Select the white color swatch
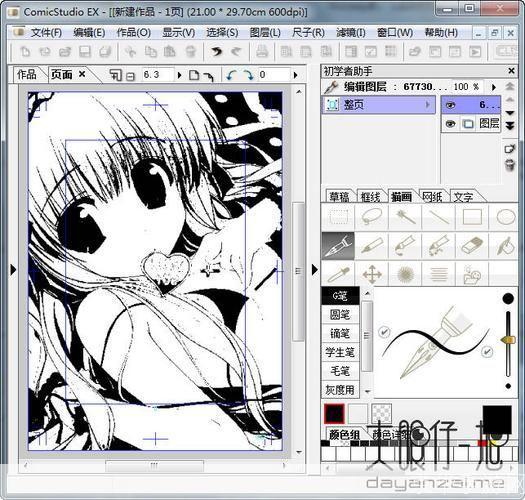The width and height of the screenshot is (525, 500). point(358,414)
